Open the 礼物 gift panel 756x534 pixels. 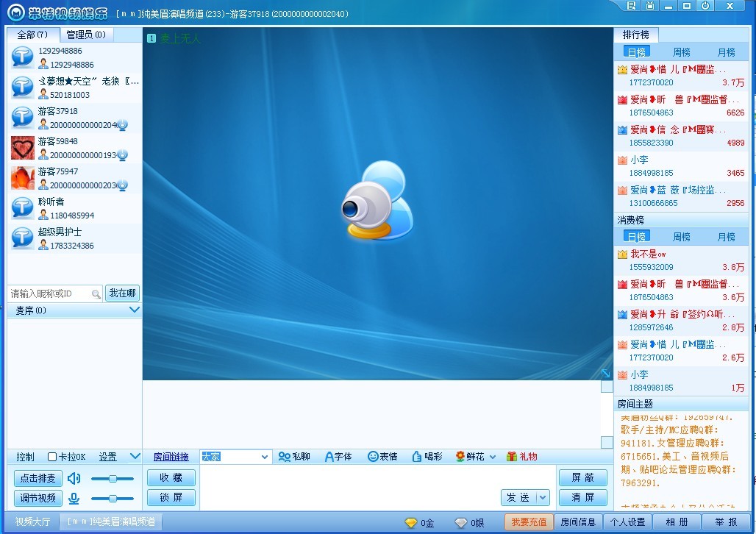521,457
